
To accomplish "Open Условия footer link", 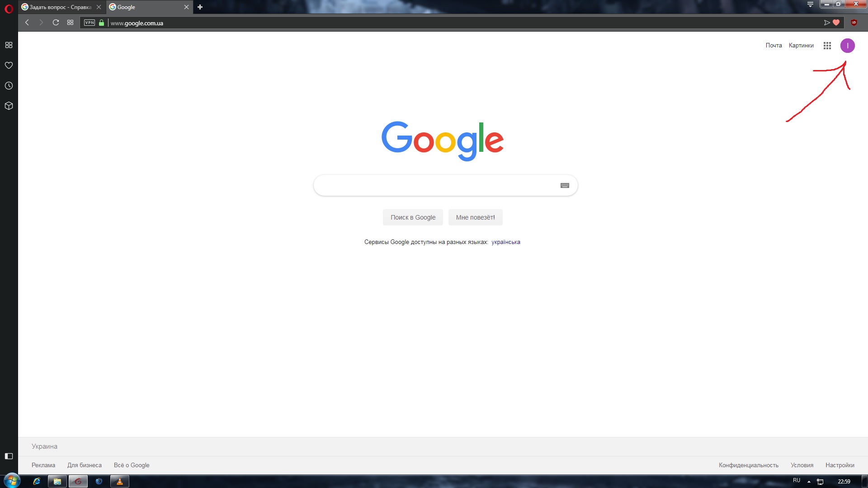I will [802, 465].
